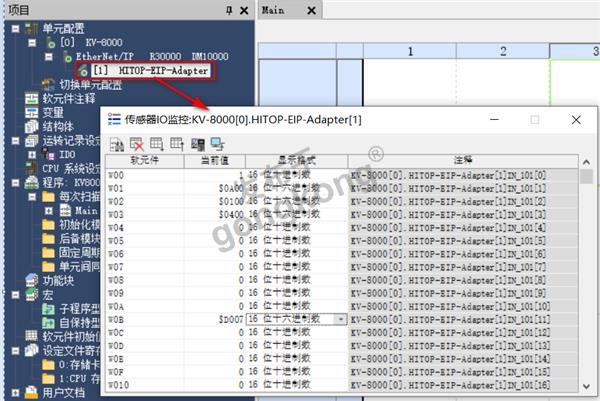The height and width of the screenshot is (401, 600).
Task: Collapse the 程序 program node
Action: click(15, 183)
